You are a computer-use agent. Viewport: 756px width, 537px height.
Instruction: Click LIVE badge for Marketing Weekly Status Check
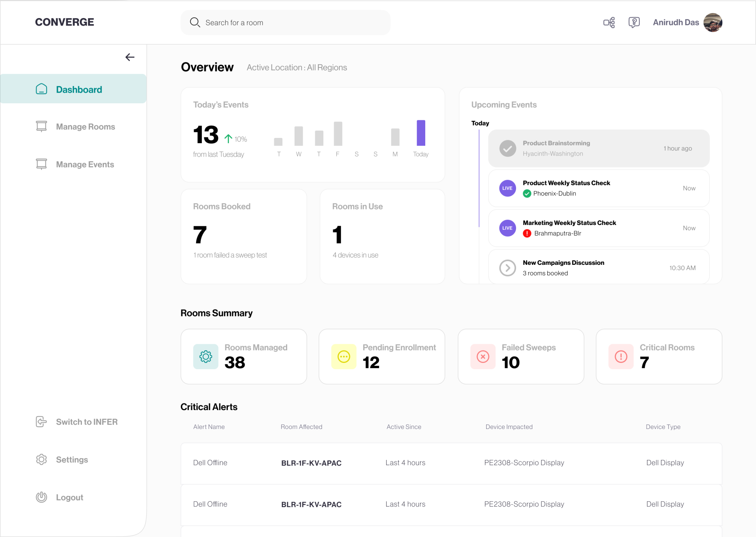pos(507,228)
